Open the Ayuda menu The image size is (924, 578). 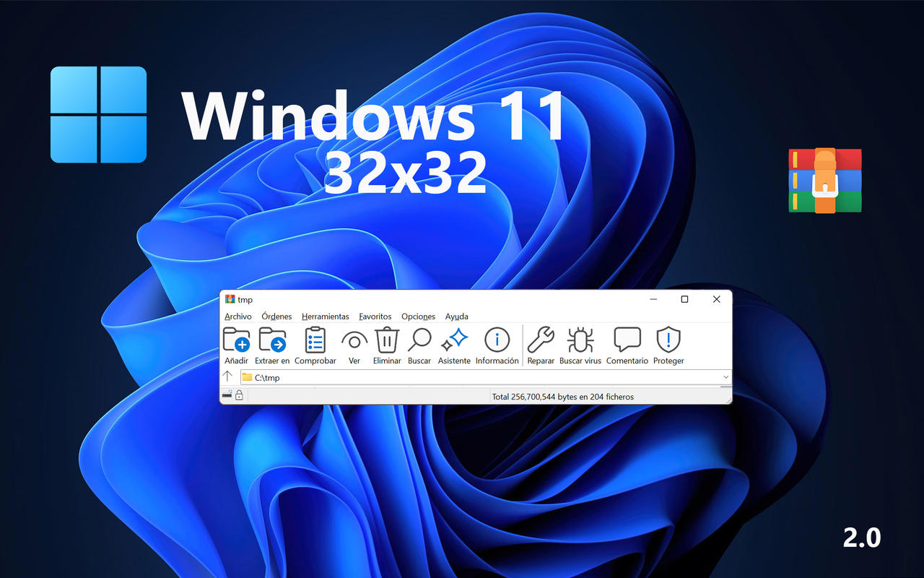(x=457, y=316)
